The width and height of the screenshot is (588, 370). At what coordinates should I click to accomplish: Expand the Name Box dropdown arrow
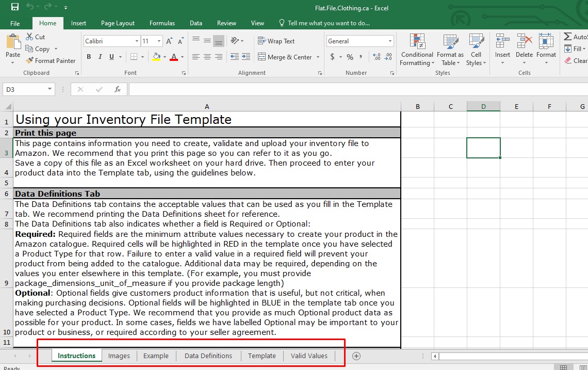50,89
